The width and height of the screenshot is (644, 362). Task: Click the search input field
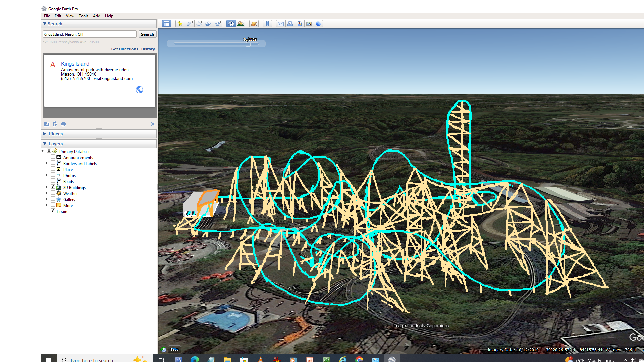pyautogui.click(x=90, y=34)
